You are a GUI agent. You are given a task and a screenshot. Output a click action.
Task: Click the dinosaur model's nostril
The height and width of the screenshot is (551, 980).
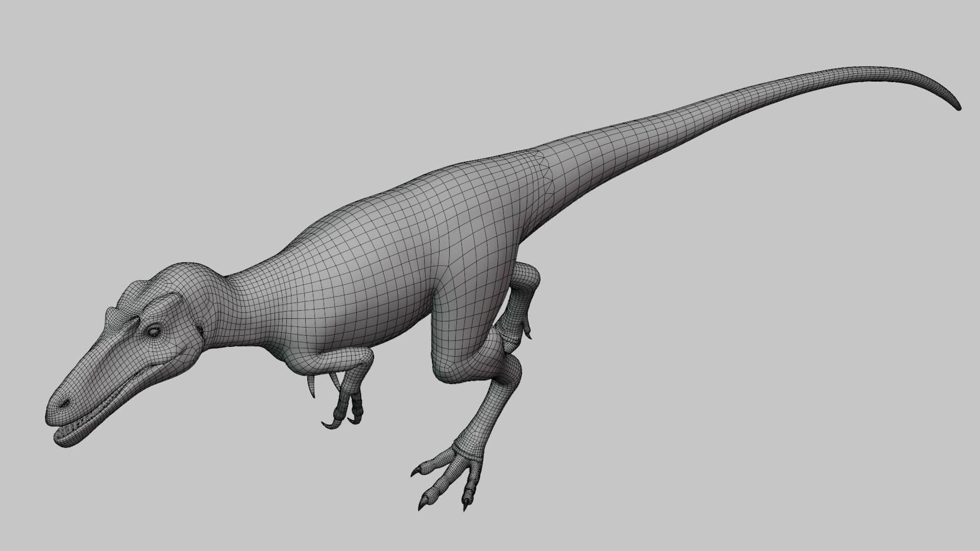click(64, 404)
